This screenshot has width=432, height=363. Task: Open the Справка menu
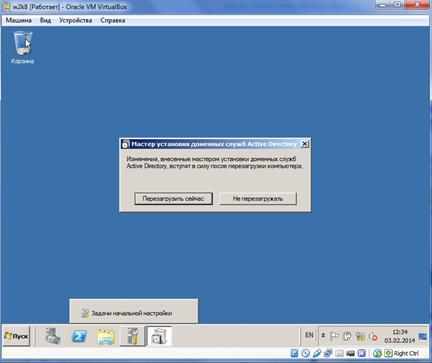(x=113, y=20)
